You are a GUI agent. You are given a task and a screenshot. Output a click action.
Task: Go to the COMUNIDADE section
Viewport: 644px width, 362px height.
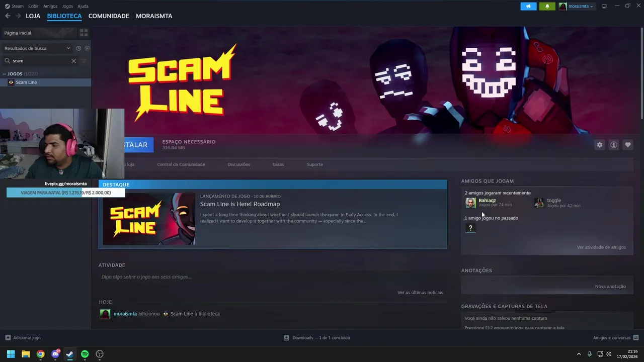pyautogui.click(x=109, y=16)
